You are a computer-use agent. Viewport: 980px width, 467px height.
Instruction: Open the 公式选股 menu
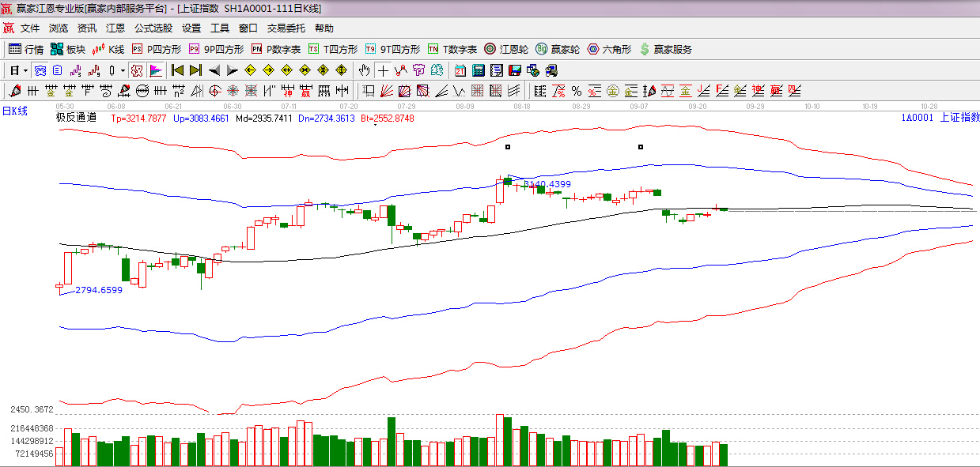point(153,28)
